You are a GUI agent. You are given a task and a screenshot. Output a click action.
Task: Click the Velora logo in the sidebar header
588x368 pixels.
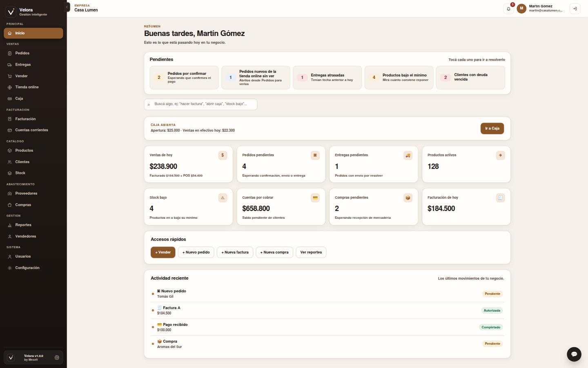click(11, 12)
